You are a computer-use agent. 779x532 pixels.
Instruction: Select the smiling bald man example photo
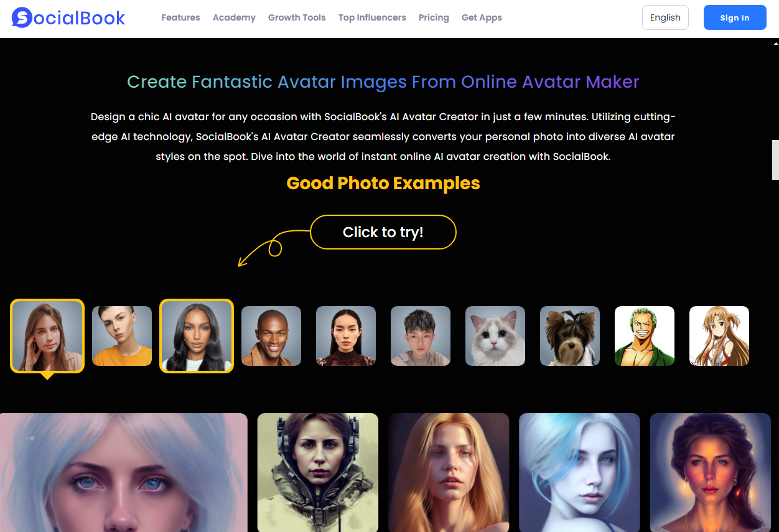[271, 336]
